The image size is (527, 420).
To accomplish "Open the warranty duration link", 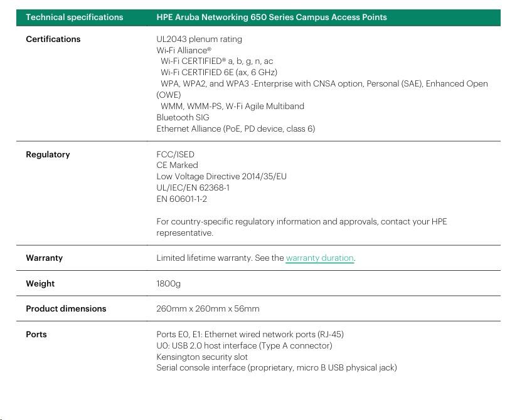I will coord(319,258).
